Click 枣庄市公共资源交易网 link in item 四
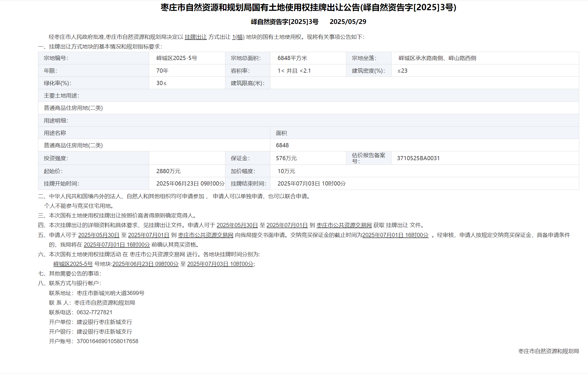Viewport: 588px width, 377px height. coord(344,225)
